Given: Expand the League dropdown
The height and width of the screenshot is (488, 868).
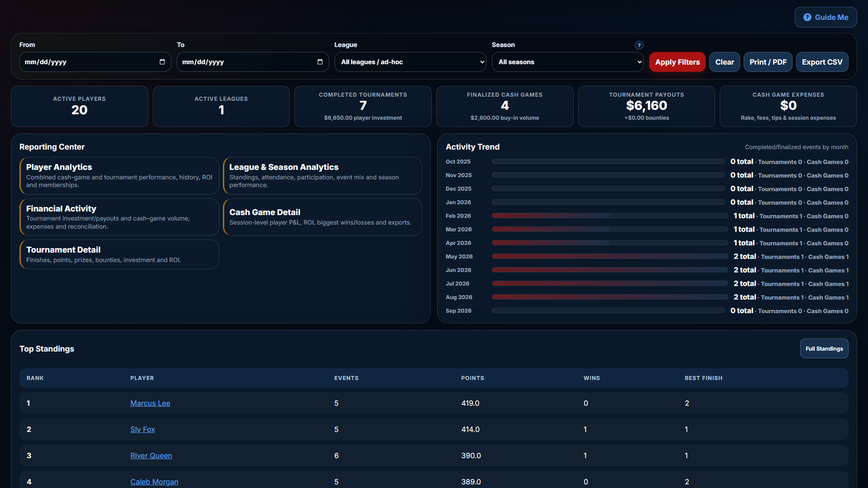Looking at the screenshot, I should pyautogui.click(x=410, y=62).
